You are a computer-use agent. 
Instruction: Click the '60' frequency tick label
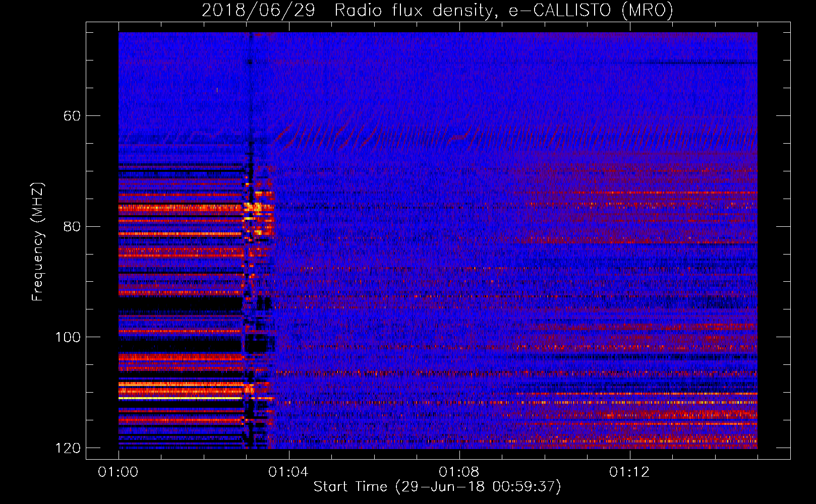[72, 116]
